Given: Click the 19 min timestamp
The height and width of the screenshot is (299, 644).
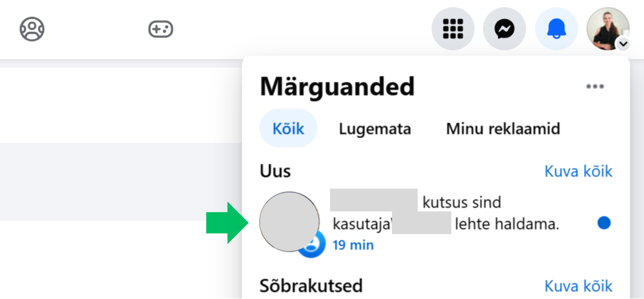Looking at the screenshot, I should click(x=353, y=245).
